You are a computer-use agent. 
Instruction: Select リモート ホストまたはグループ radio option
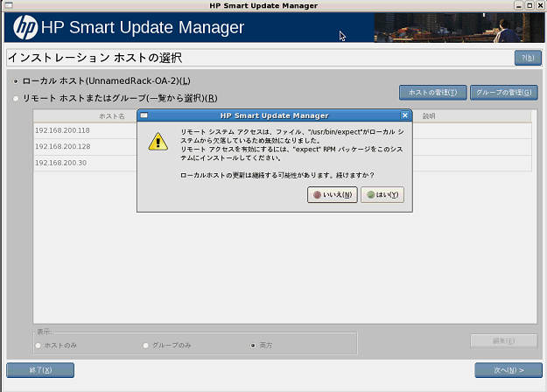click(16, 98)
